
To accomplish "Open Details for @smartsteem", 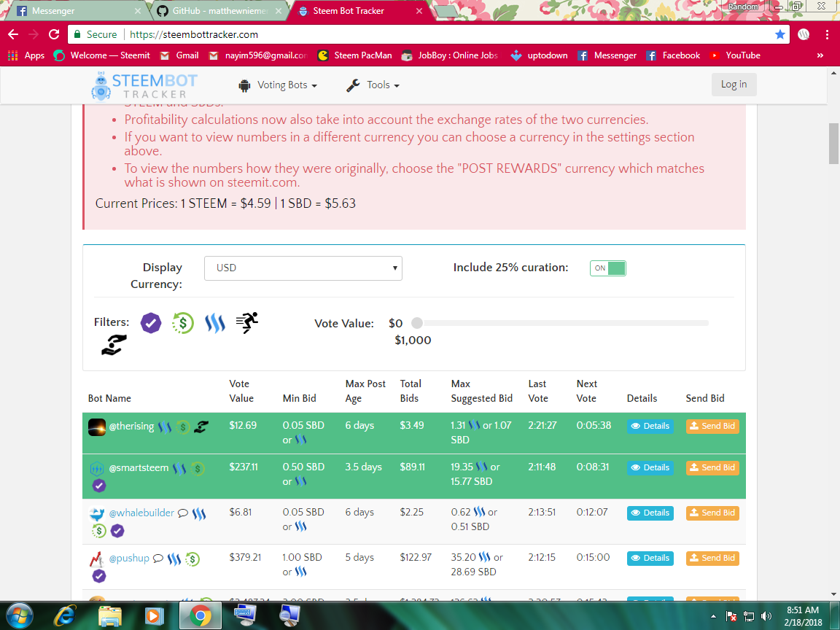I will coord(650,467).
